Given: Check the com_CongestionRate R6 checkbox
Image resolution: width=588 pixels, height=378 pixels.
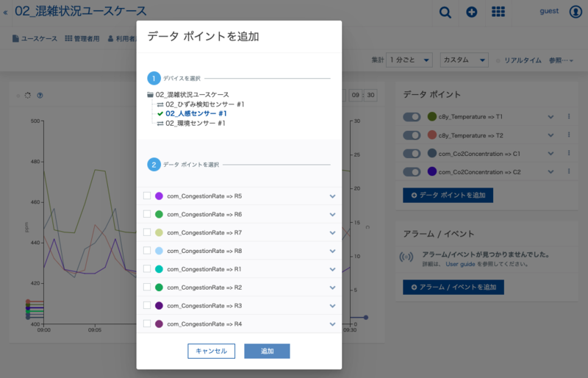Looking at the screenshot, I should point(147,214).
